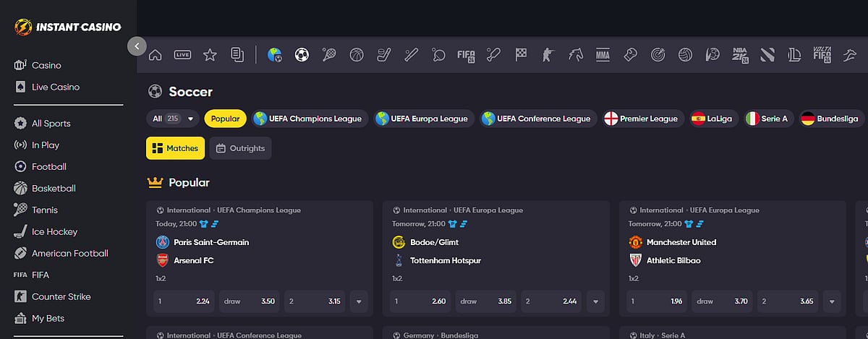Expand more markets for Bodoe/Glimt vs Tottenham
The height and width of the screenshot is (339, 868).
pos(595,301)
